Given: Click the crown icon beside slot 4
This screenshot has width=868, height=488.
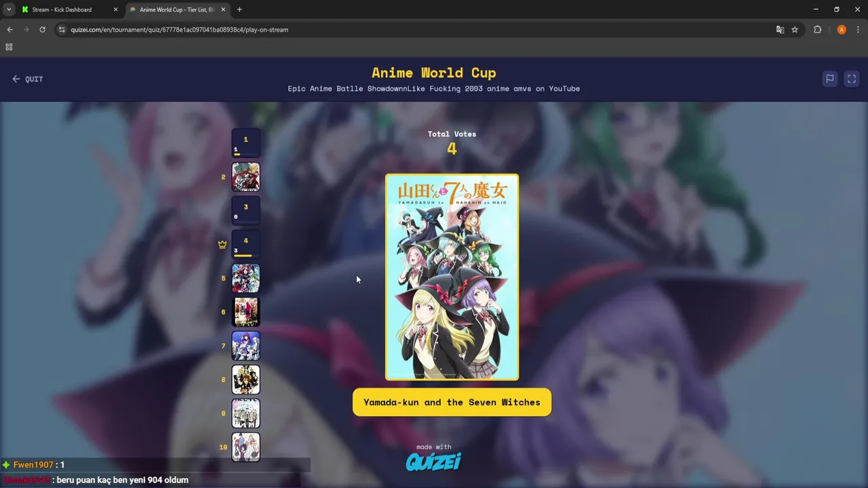Looking at the screenshot, I should coord(222,245).
